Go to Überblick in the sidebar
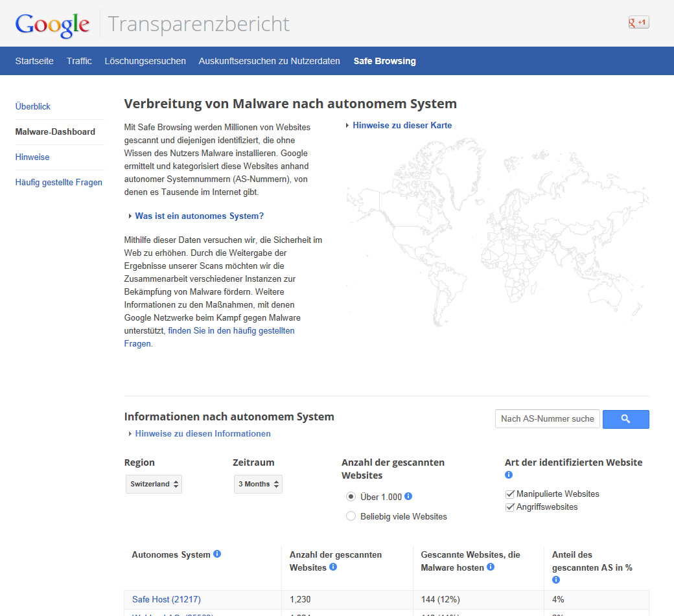This screenshot has width=674, height=616. coord(32,106)
